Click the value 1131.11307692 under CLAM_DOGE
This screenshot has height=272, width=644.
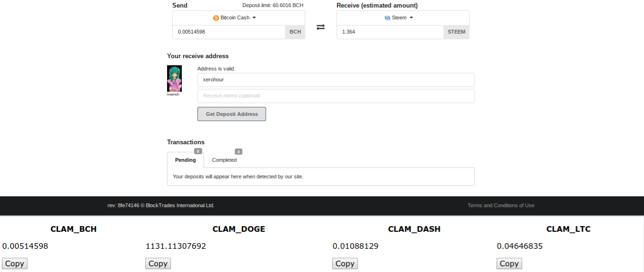tap(176, 246)
